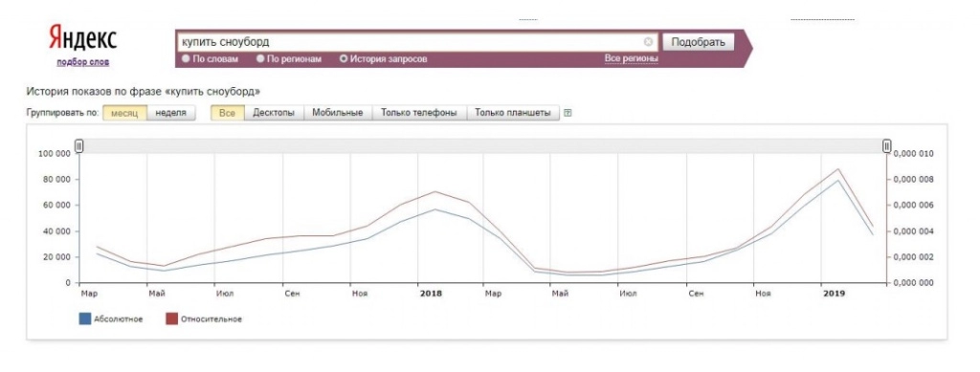Click the left range handle on chart

click(x=78, y=146)
